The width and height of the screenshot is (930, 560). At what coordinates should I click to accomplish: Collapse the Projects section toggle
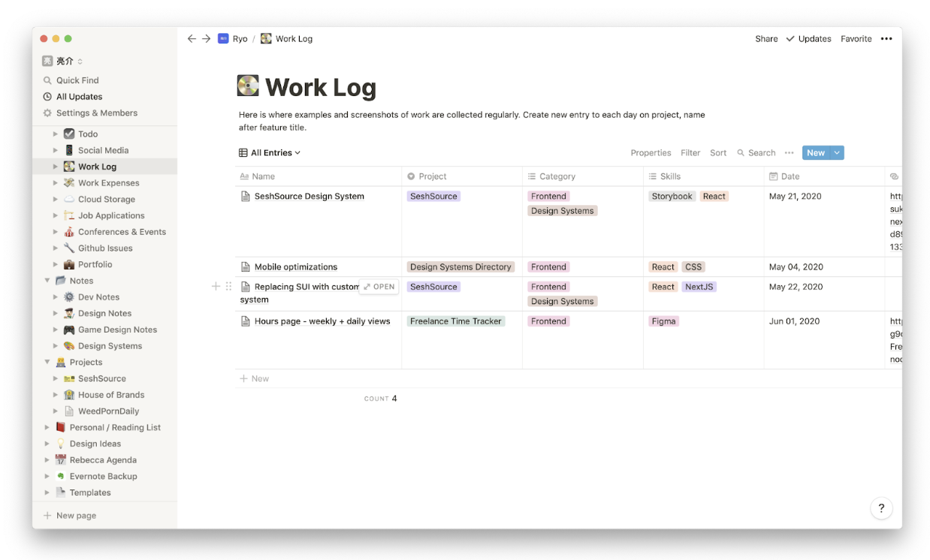(x=47, y=362)
